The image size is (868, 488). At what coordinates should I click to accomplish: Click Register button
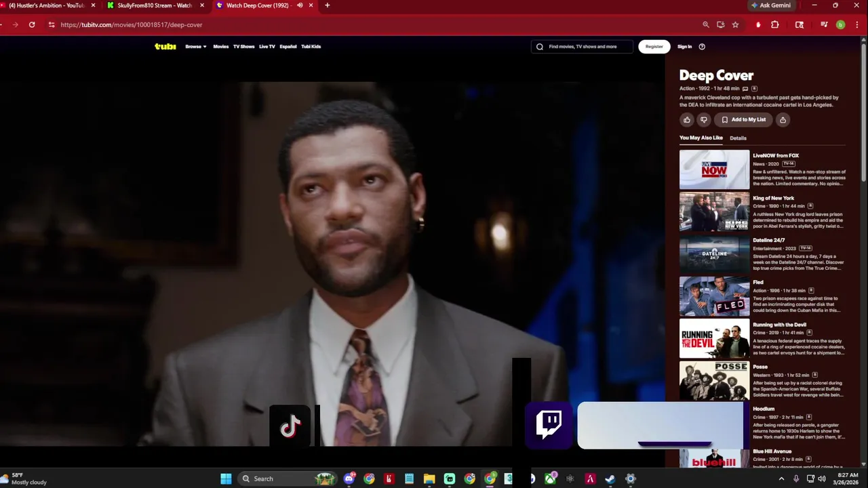point(654,47)
